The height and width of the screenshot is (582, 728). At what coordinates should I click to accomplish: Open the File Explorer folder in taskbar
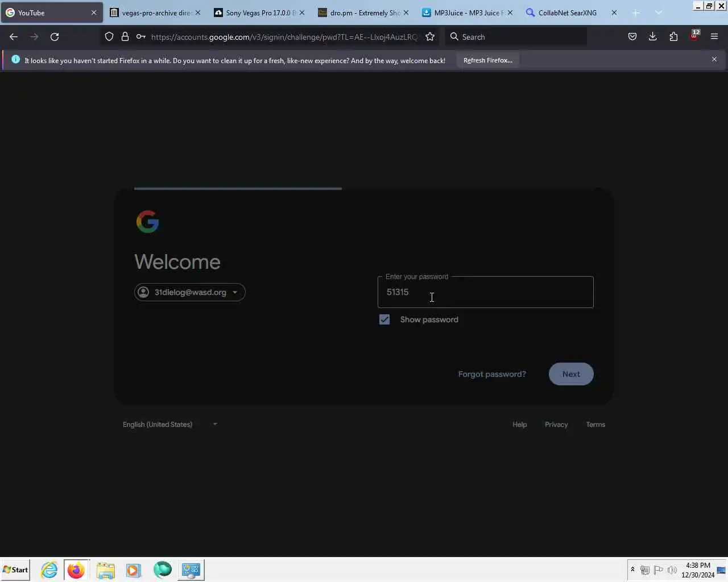(105, 569)
